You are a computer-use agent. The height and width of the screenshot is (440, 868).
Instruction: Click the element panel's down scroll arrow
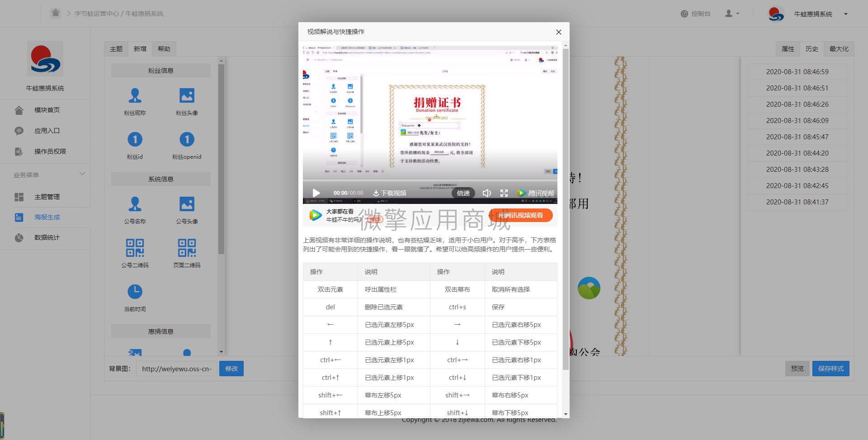[221, 351]
